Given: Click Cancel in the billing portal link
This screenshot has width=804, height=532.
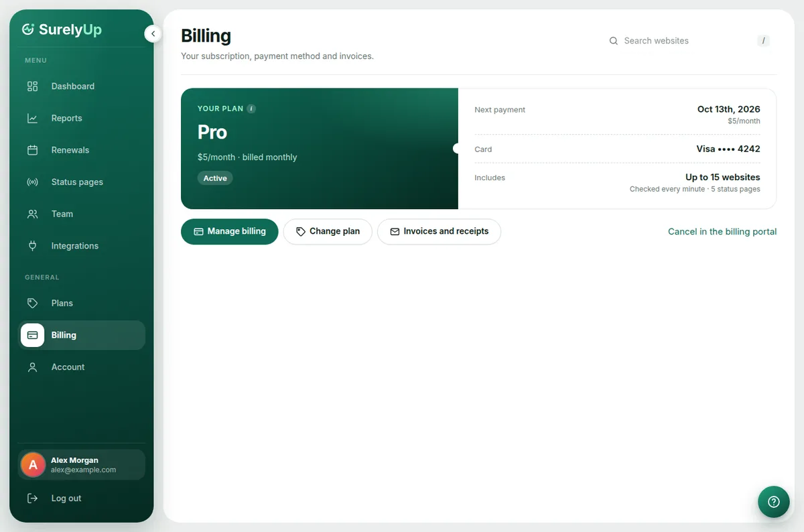Looking at the screenshot, I should (722, 232).
